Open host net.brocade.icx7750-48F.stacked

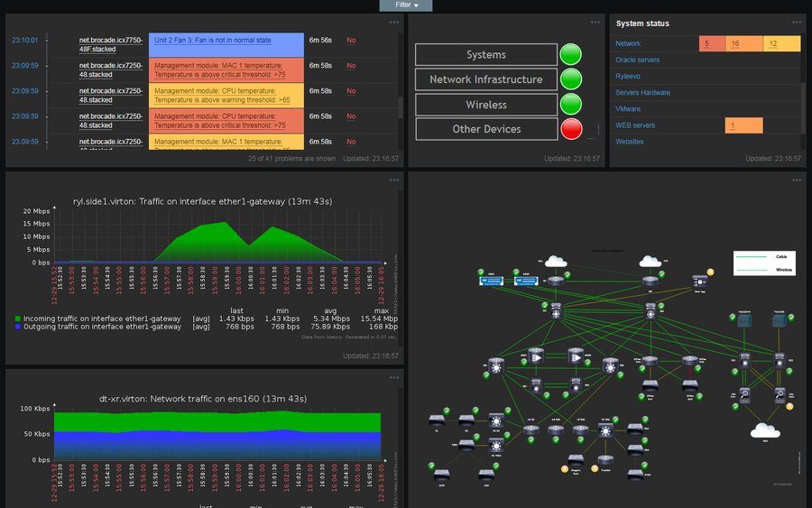pos(111,44)
